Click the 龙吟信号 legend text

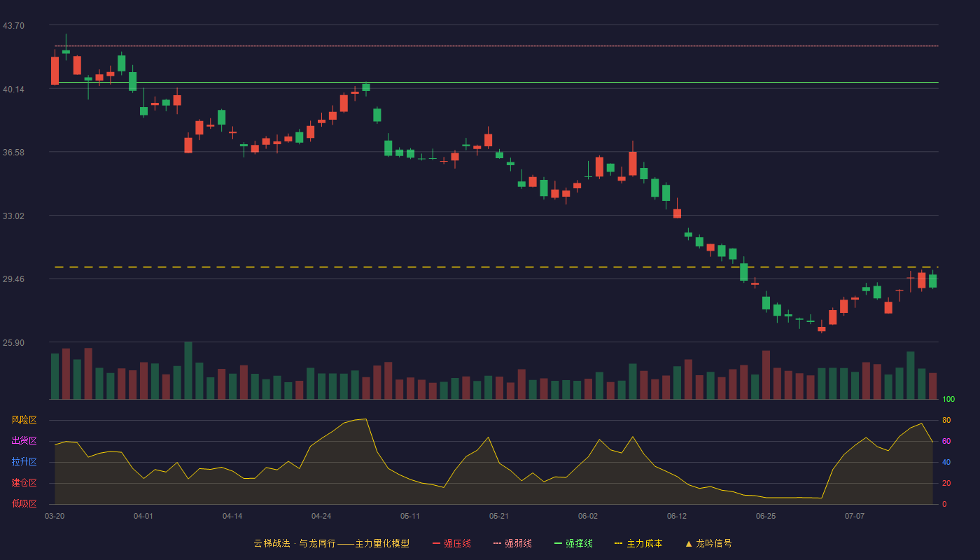pos(713,543)
